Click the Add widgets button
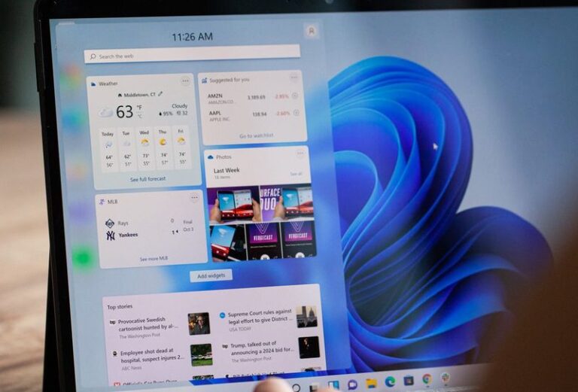The height and width of the screenshot is (392, 578). pos(211,275)
